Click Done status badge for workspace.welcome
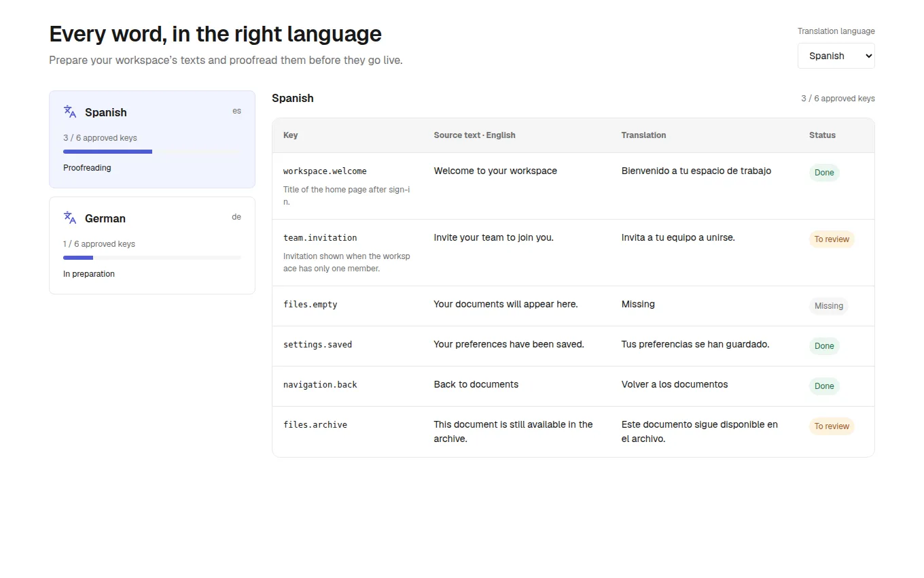924x578 pixels. (x=824, y=173)
